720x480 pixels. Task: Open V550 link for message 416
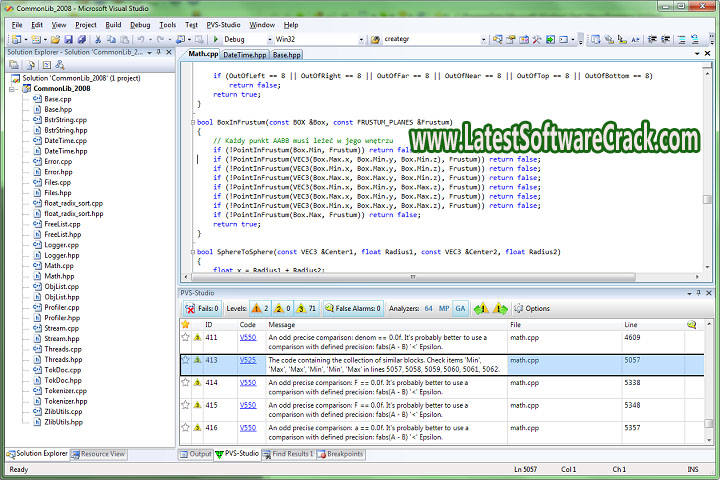248,428
